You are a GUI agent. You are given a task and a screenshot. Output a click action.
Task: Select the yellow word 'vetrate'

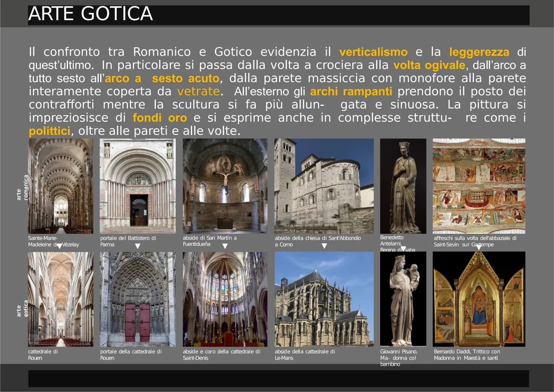199,91
